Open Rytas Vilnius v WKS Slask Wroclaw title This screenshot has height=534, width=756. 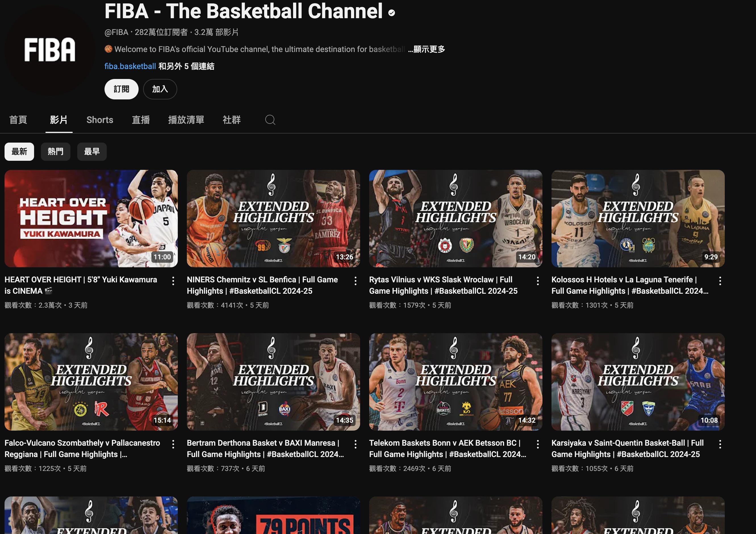(x=443, y=285)
